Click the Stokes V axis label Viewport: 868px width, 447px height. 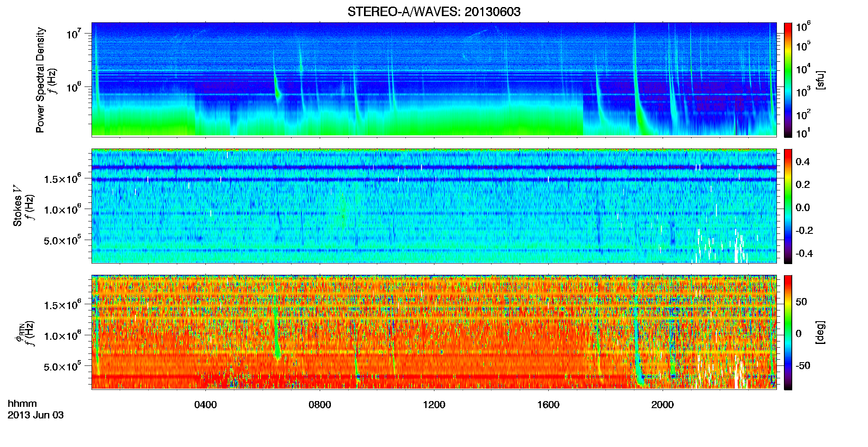(x=17, y=206)
